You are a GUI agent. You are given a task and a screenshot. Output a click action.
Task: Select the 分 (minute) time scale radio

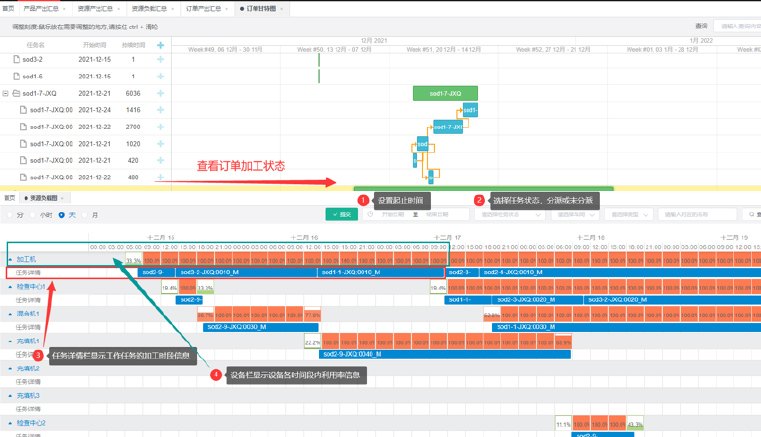(x=9, y=215)
